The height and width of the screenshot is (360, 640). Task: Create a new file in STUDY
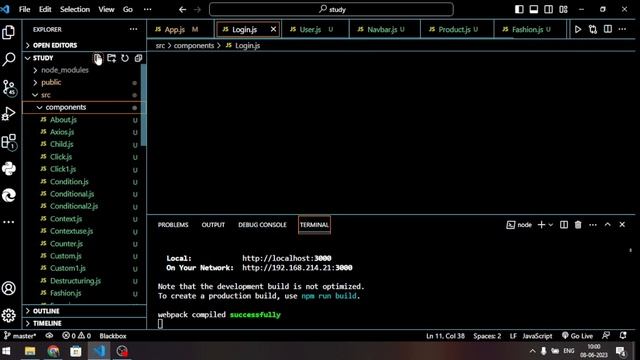[98, 58]
